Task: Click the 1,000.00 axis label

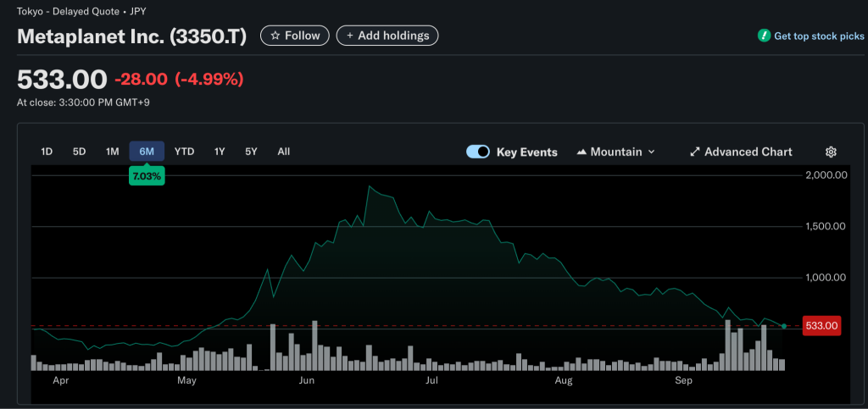Action: (824, 278)
